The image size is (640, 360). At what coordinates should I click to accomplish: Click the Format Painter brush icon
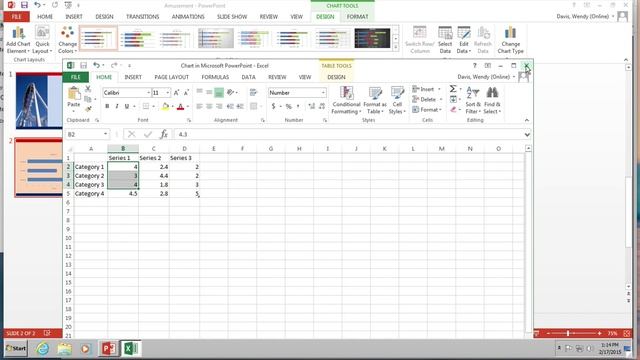point(88,109)
